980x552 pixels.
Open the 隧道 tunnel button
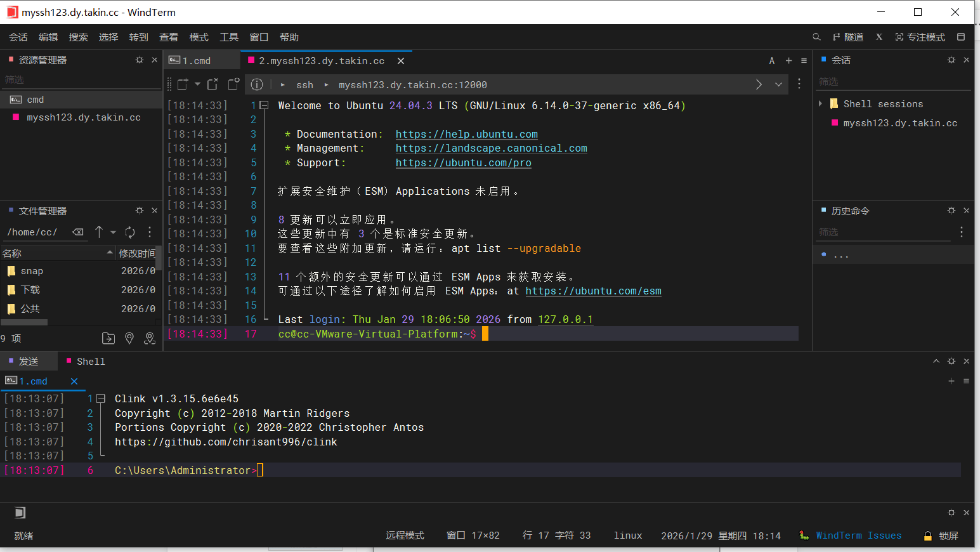click(848, 37)
